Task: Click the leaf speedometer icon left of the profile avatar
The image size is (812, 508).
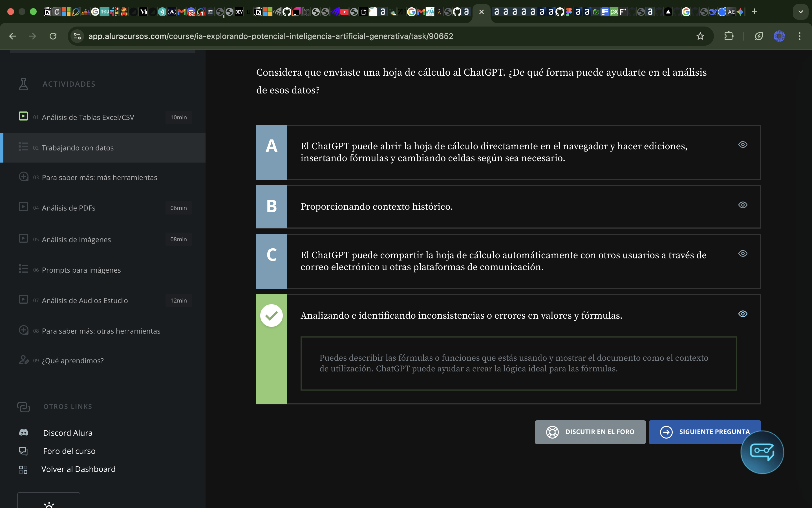Action: click(x=759, y=36)
